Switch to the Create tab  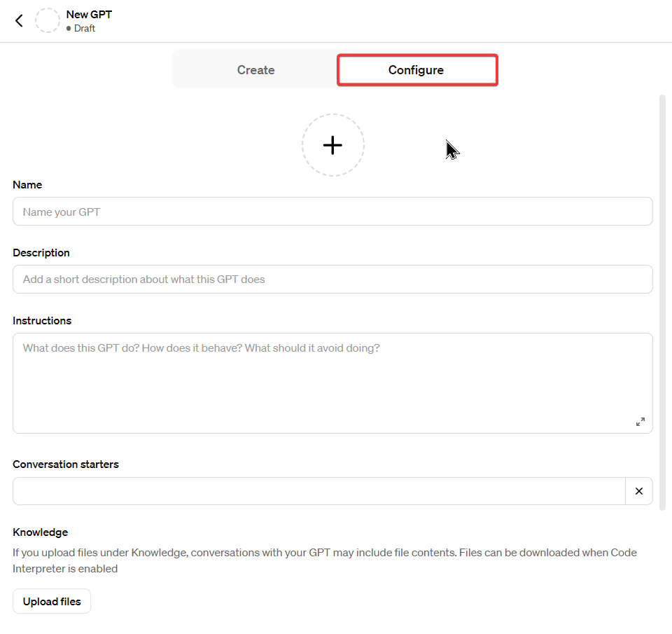click(x=255, y=70)
